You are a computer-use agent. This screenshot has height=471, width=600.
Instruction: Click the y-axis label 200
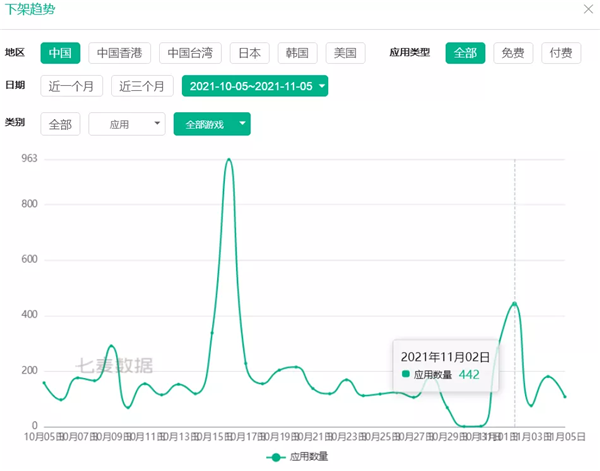pyautogui.click(x=29, y=370)
